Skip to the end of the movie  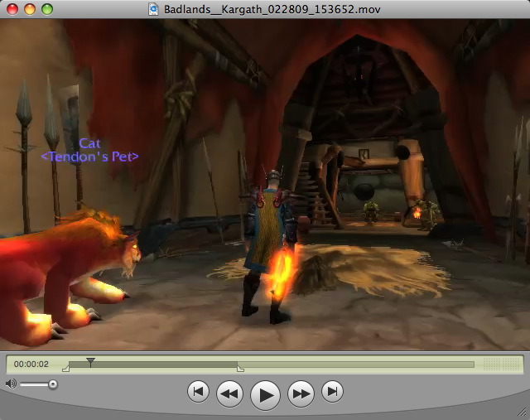coord(332,391)
